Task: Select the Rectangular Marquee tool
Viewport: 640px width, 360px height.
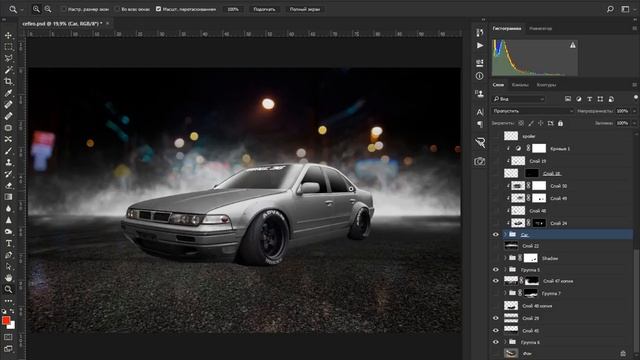Action: pyautogui.click(x=8, y=47)
